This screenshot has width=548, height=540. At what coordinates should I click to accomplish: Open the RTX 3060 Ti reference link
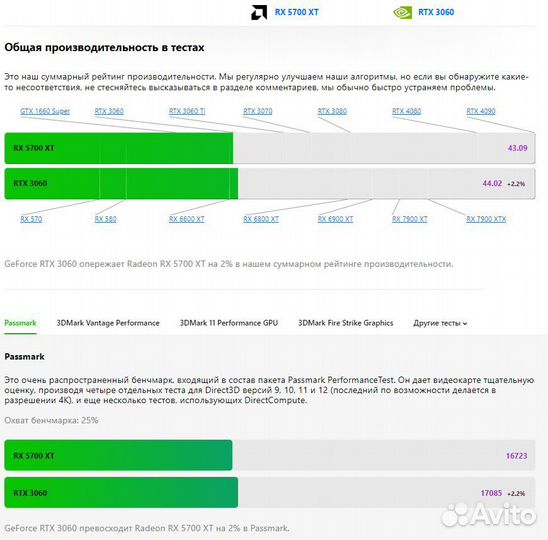[x=187, y=111]
